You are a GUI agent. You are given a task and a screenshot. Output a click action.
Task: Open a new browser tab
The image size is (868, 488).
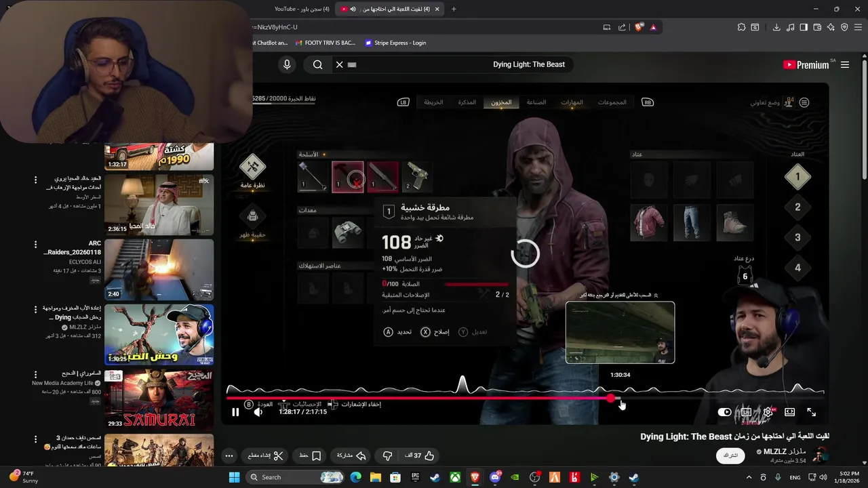(454, 9)
